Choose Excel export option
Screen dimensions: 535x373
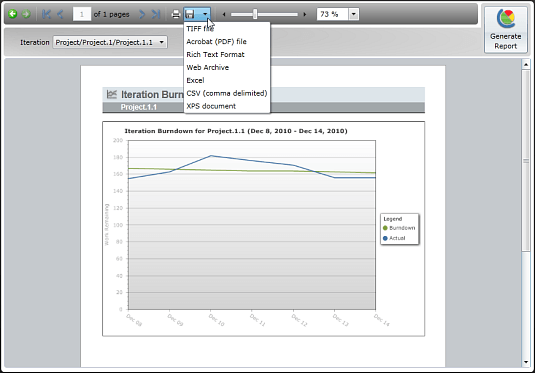[x=227, y=81]
